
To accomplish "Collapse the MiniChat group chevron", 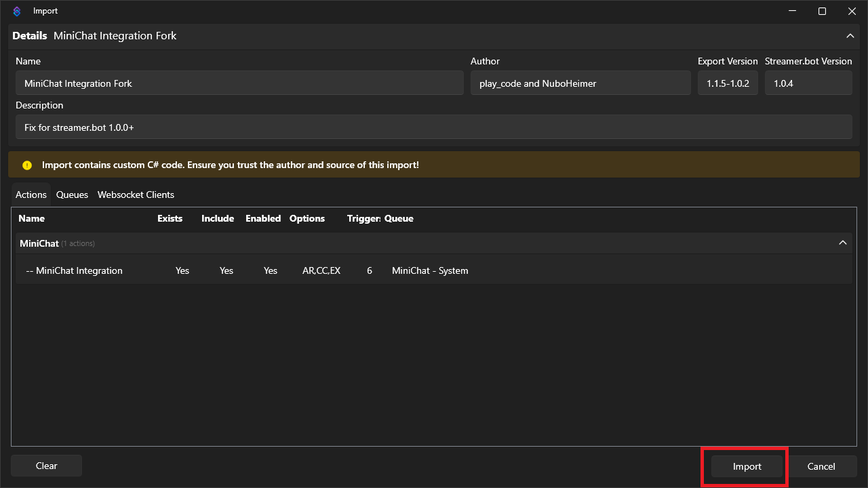I will tap(843, 243).
